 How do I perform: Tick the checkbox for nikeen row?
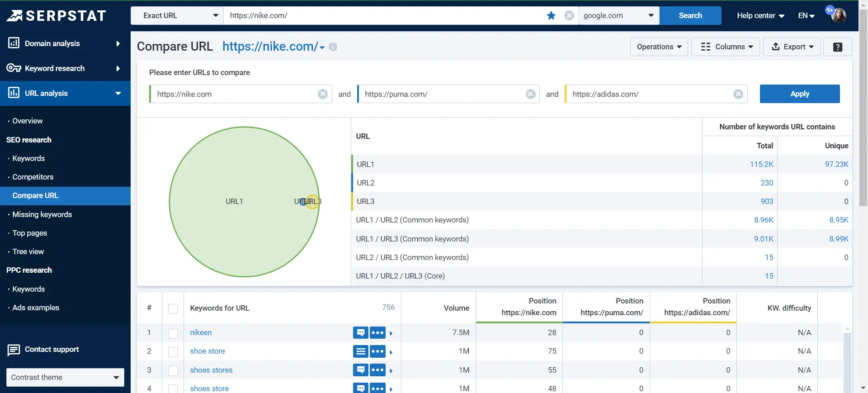[x=173, y=333]
